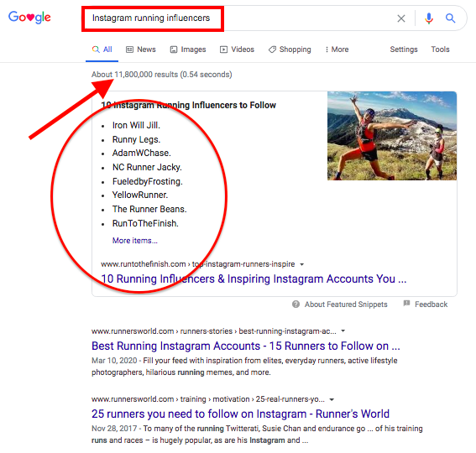Click the Google logo

tap(29, 18)
